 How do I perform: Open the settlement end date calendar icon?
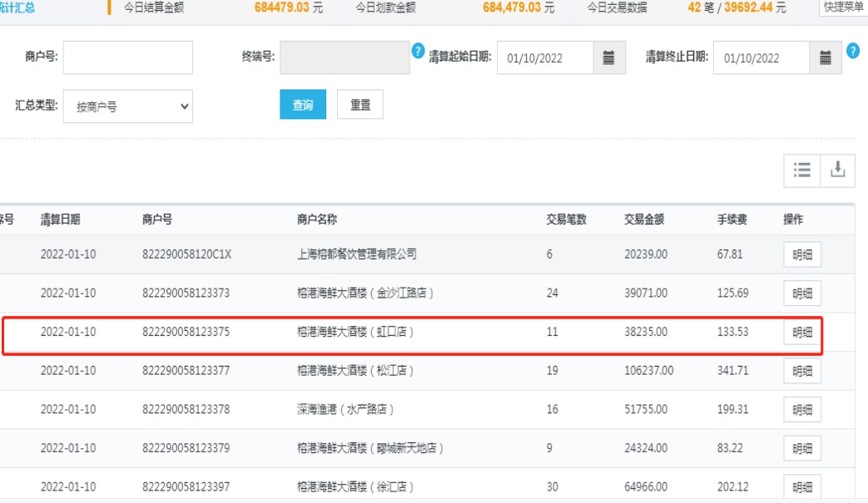click(825, 57)
